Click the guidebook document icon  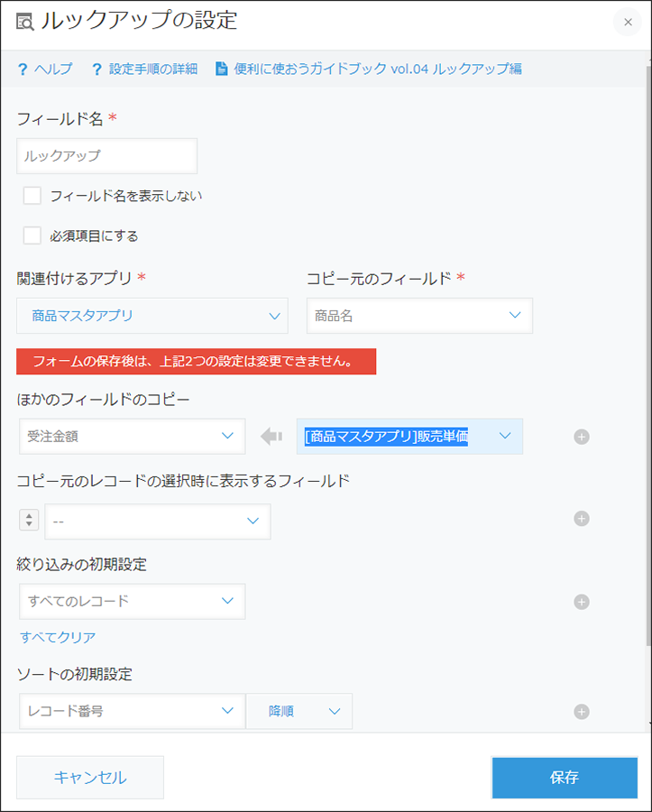point(222,69)
